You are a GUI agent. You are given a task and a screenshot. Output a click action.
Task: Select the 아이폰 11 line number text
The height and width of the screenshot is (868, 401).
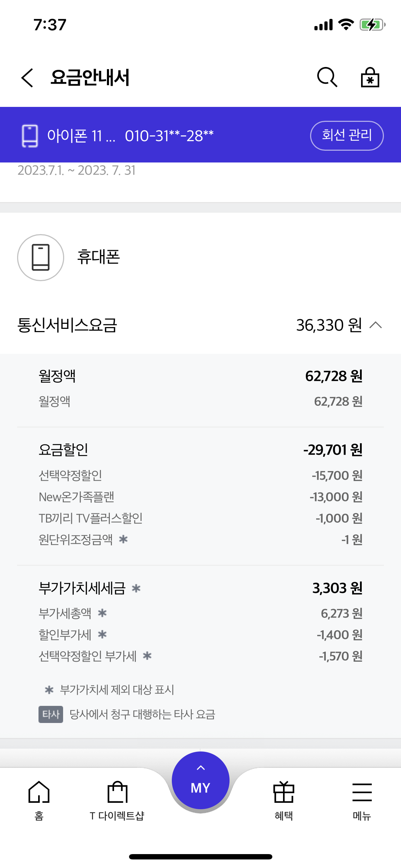tap(130, 136)
